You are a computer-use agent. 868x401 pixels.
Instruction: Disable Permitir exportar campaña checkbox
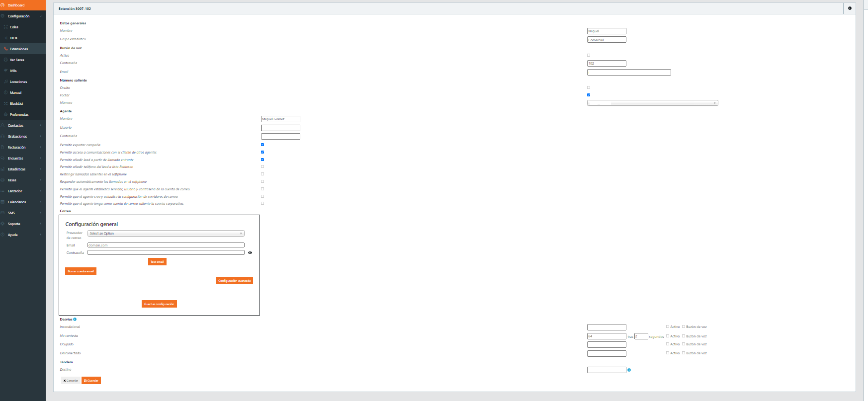click(262, 145)
